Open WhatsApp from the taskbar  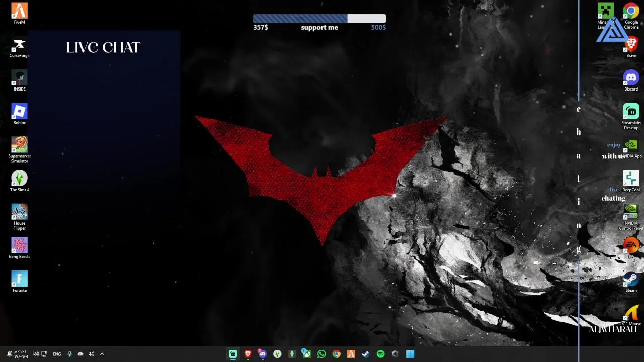pyautogui.click(x=321, y=354)
